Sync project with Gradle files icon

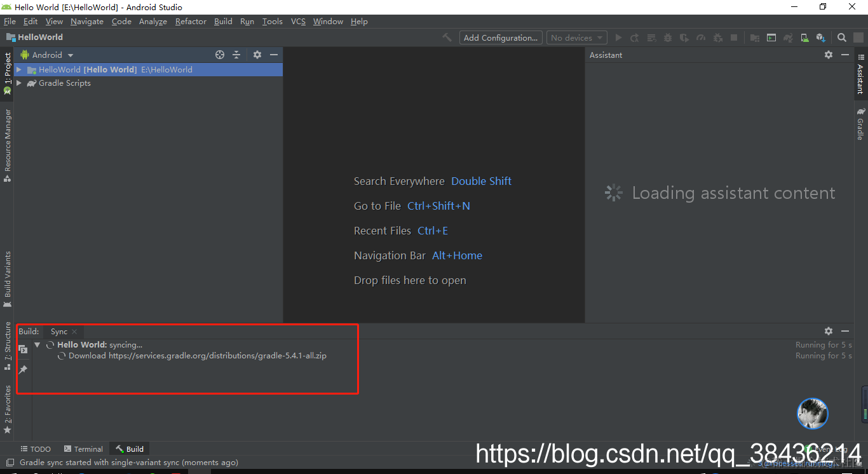click(788, 37)
